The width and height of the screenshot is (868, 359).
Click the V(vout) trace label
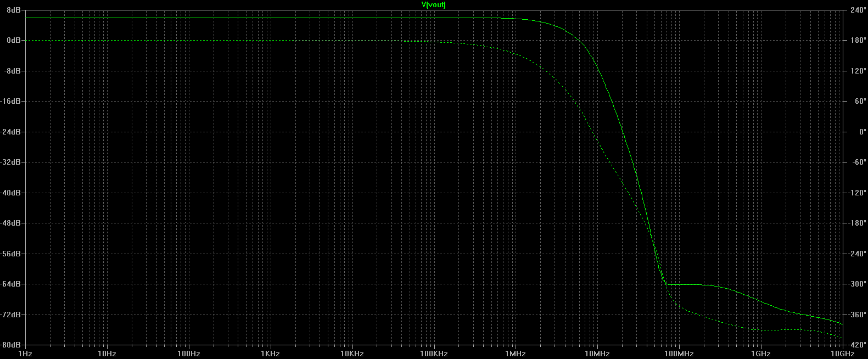434,5
